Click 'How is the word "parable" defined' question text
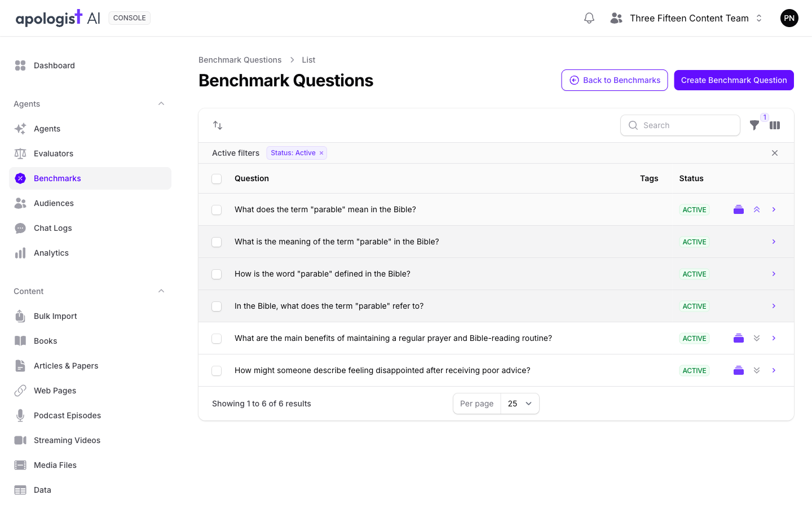The width and height of the screenshot is (812, 508). pyautogui.click(x=323, y=274)
